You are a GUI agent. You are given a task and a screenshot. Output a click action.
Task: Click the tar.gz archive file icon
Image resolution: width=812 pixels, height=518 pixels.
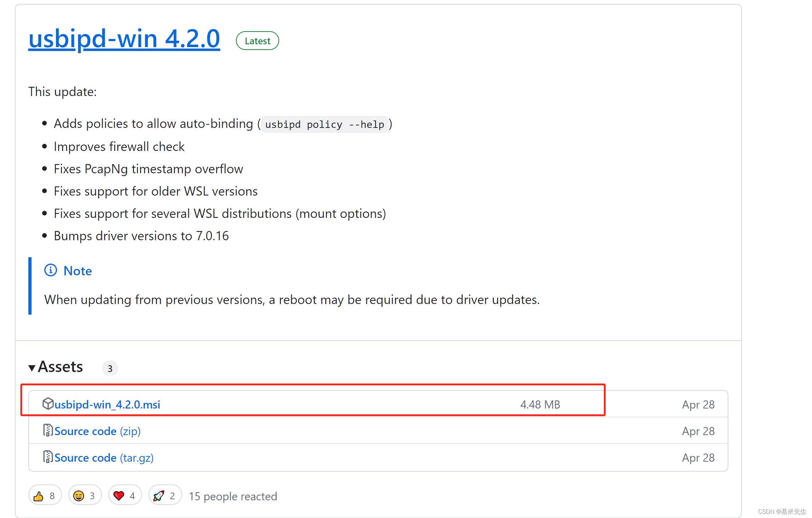(48, 457)
